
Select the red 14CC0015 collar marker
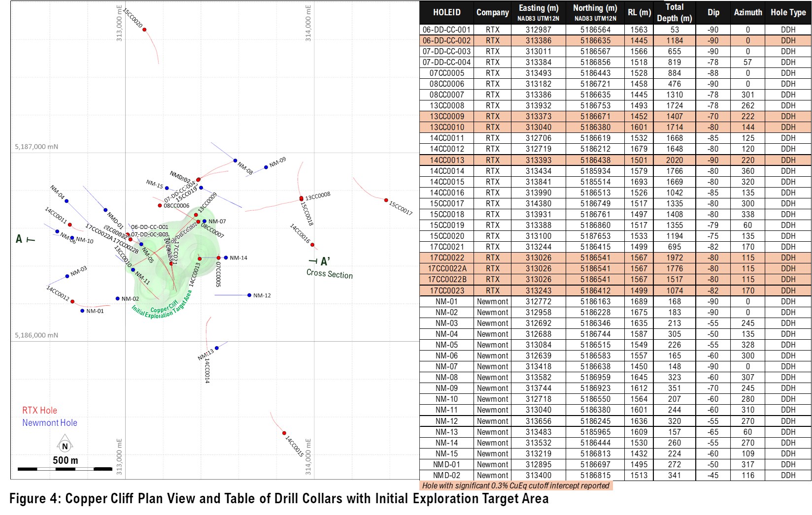point(284,433)
